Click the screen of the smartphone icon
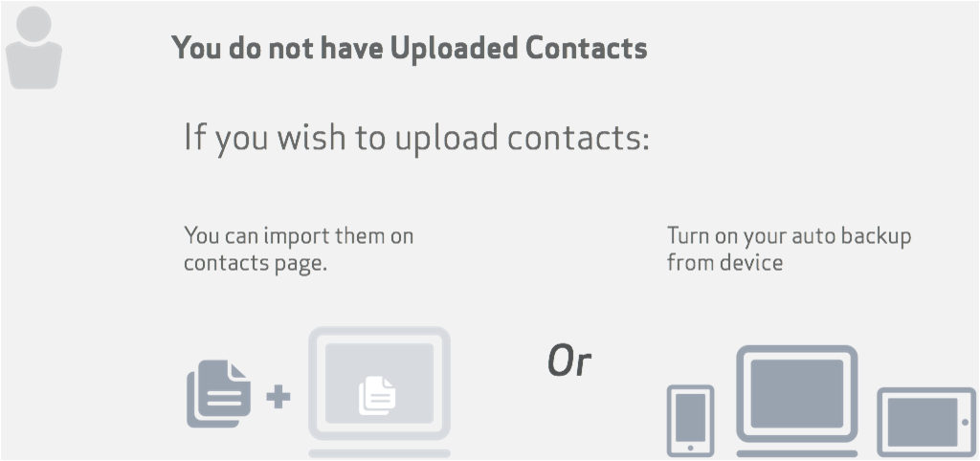 689,416
